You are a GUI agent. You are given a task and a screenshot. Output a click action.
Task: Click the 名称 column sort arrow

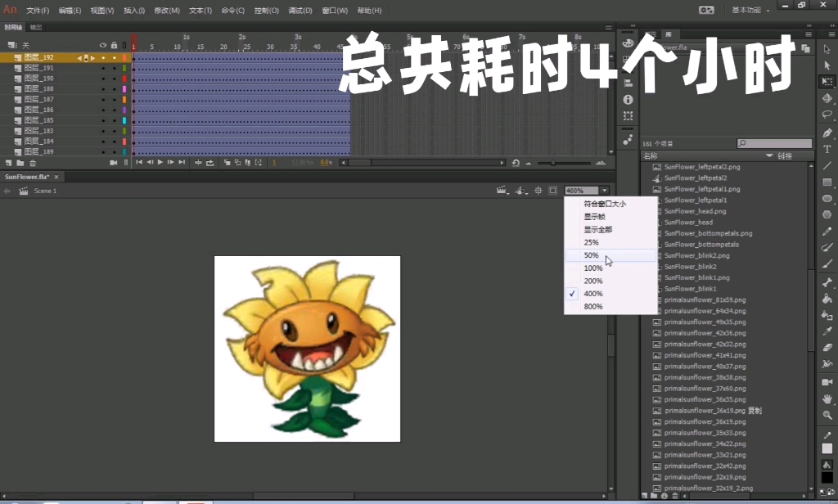pyautogui.click(x=769, y=155)
